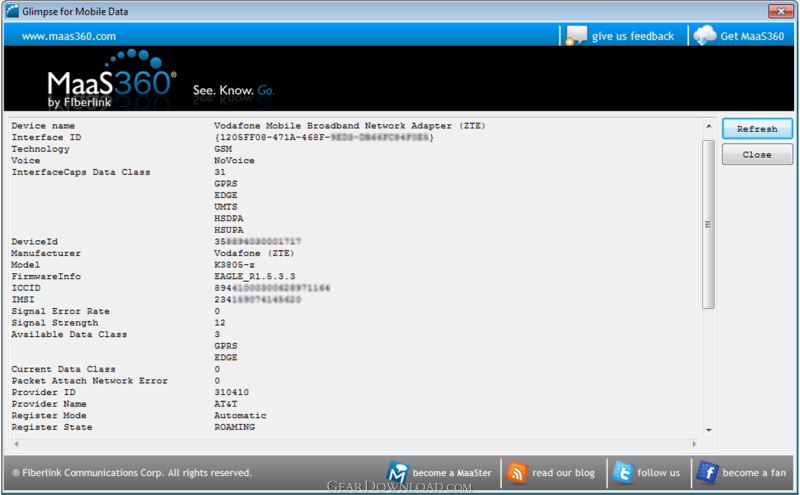
Task: Click the vertical scrollbar up arrow
Action: point(709,126)
